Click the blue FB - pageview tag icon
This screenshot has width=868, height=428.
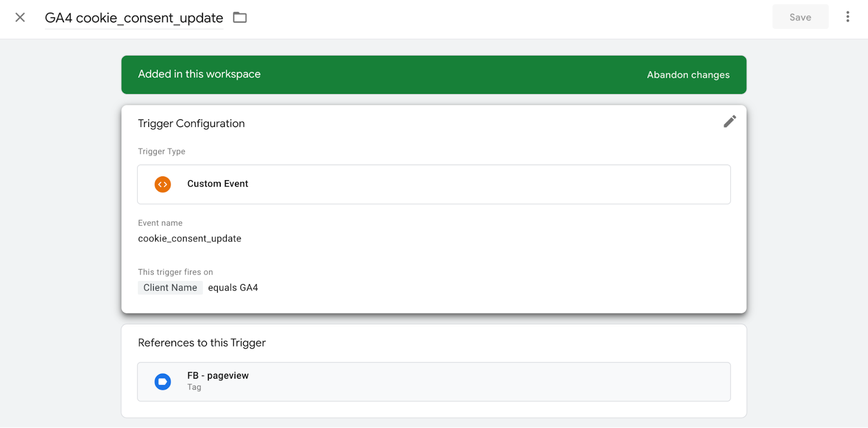click(x=163, y=382)
